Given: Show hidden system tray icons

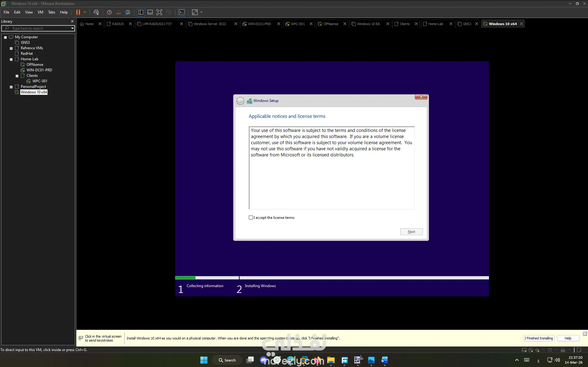Looking at the screenshot, I should pyautogui.click(x=517, y=360).
